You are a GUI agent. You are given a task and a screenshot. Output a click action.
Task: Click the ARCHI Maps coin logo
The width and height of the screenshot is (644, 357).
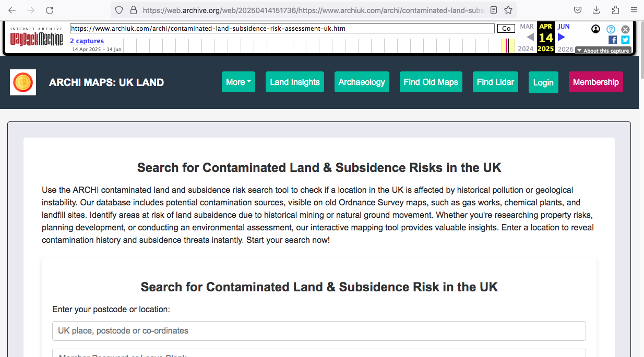click(x=23, y=82)
